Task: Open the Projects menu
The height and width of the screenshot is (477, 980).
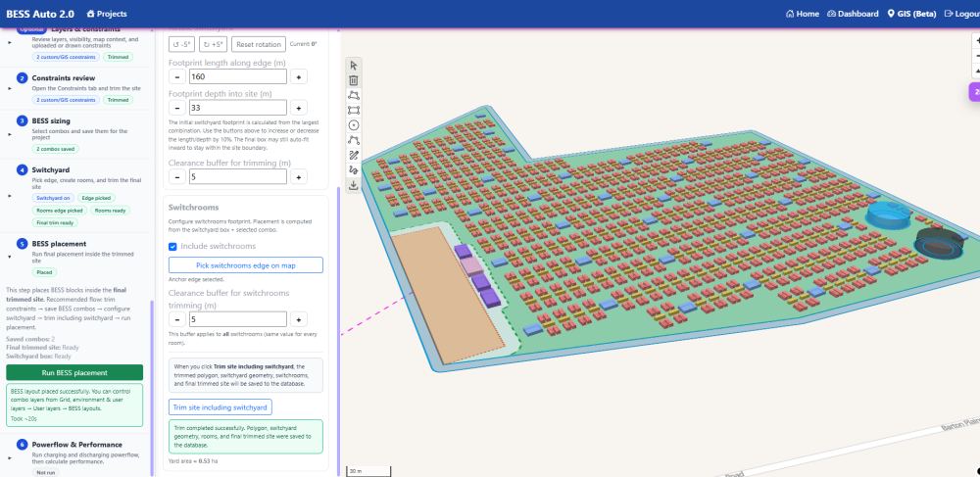Action: (107, 14)
